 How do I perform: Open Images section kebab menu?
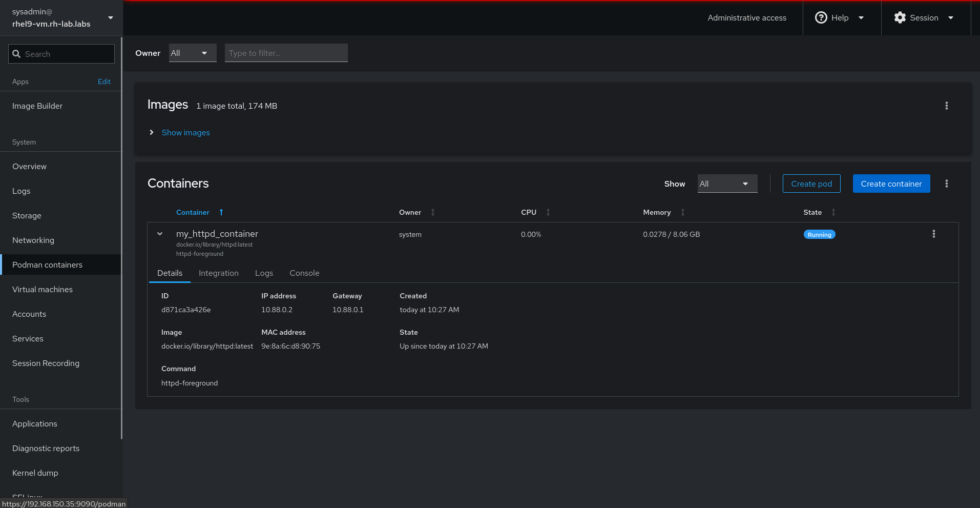point(946,106)
